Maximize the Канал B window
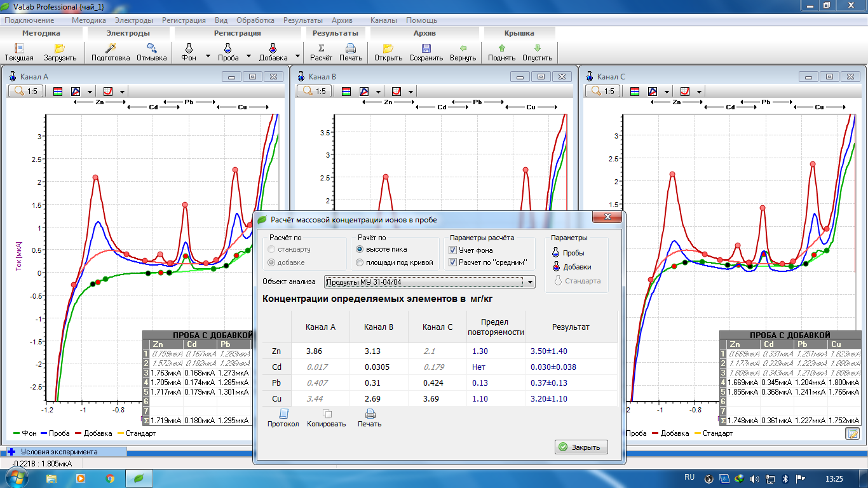Image resolution: width=868 pixels, height=488 pixels. tap(541, 76)
